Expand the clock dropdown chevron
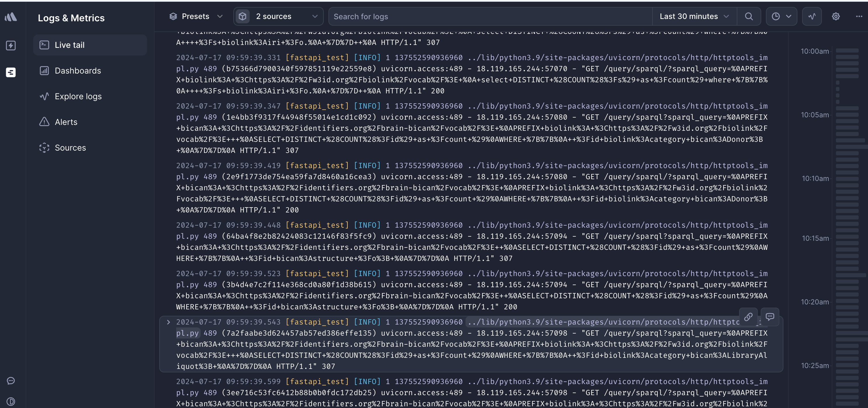This screenshot has height=408, width=868. point(788,17)
